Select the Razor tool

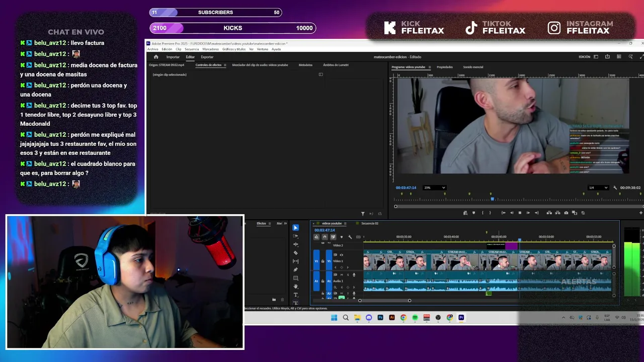coord(296,253)
